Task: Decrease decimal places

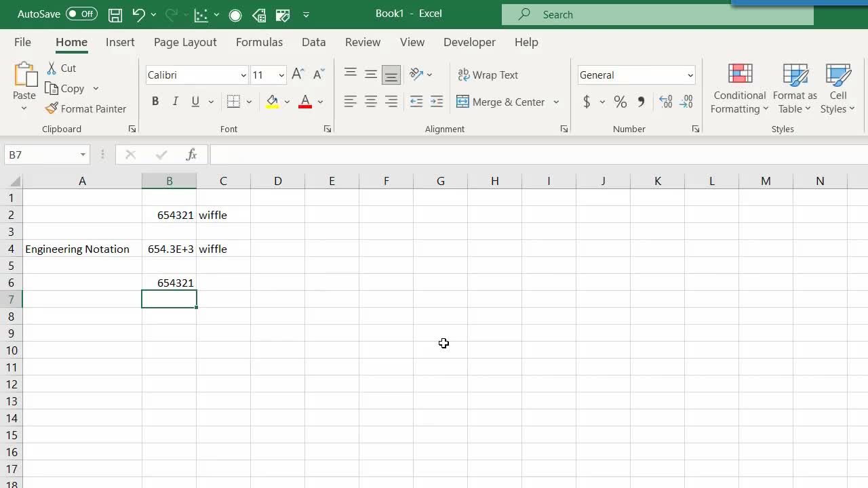Action: click(x=686, y=102)
